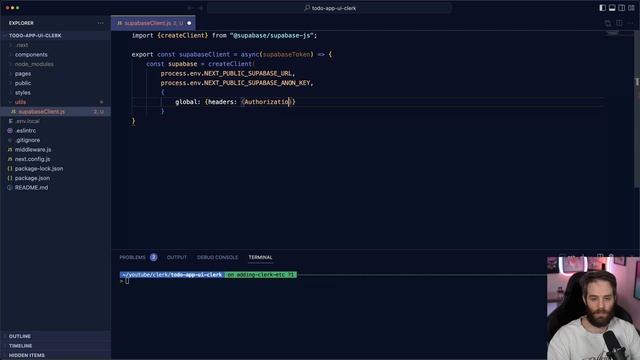
Task: Expand the OUTLINE section
Action: (x=20, y=336)
